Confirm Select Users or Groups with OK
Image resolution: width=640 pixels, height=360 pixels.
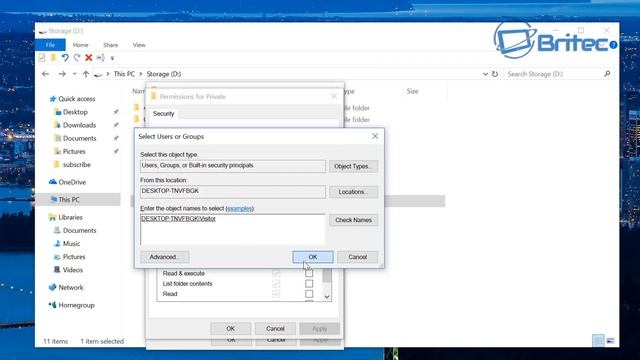(x=313, y=257)
